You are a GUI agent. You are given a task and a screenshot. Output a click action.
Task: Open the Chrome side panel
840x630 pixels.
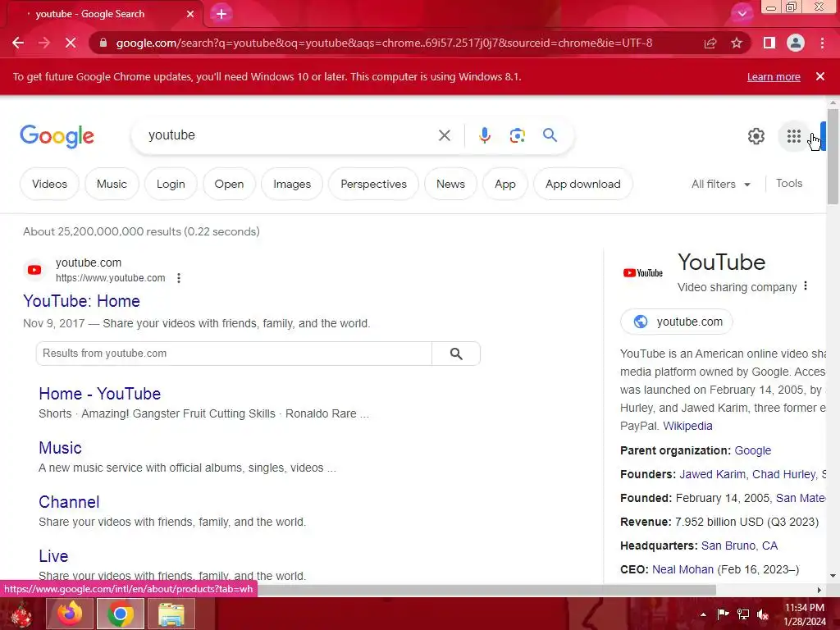tap(769, 43)
